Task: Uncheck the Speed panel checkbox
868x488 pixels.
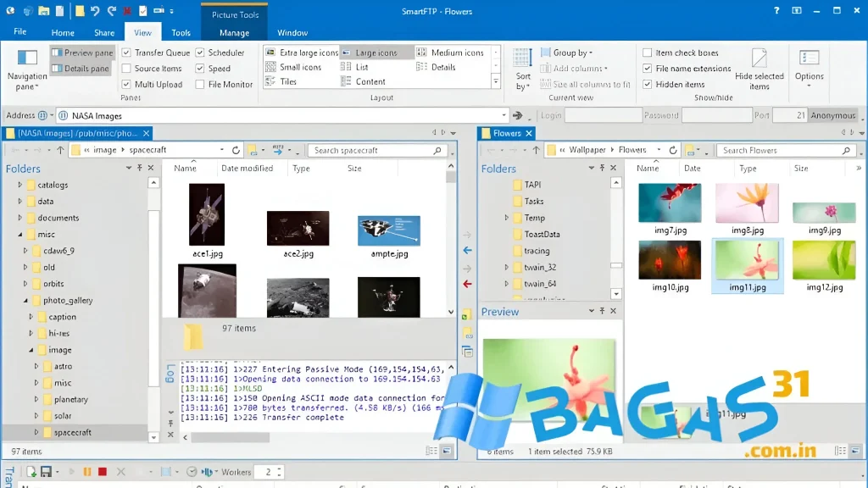Action: 200,69
